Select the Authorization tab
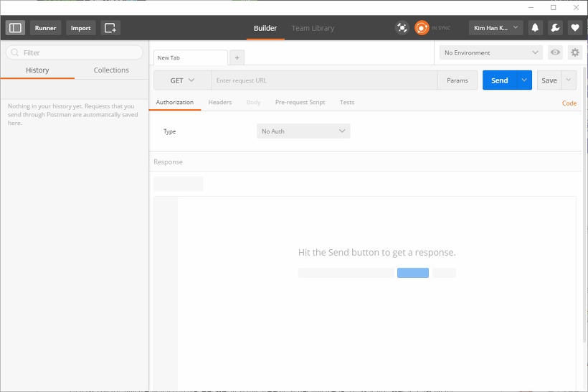This screenshot has width=588, height=392. point(175,102)
